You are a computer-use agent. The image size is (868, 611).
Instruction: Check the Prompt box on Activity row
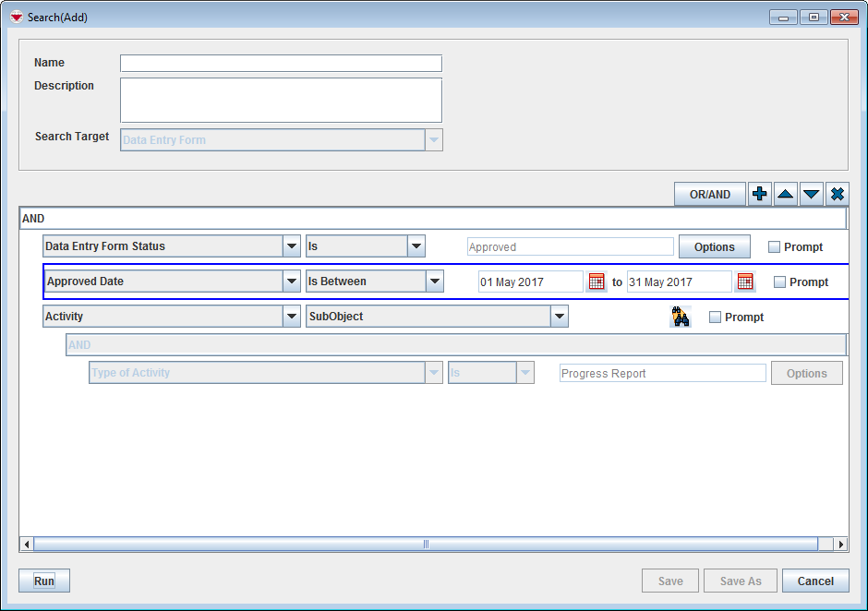(716, 317)
